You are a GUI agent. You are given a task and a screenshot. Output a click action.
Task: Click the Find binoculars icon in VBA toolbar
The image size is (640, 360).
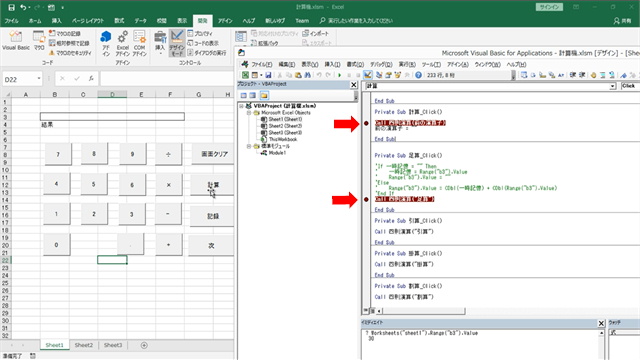tap(307, 75)
